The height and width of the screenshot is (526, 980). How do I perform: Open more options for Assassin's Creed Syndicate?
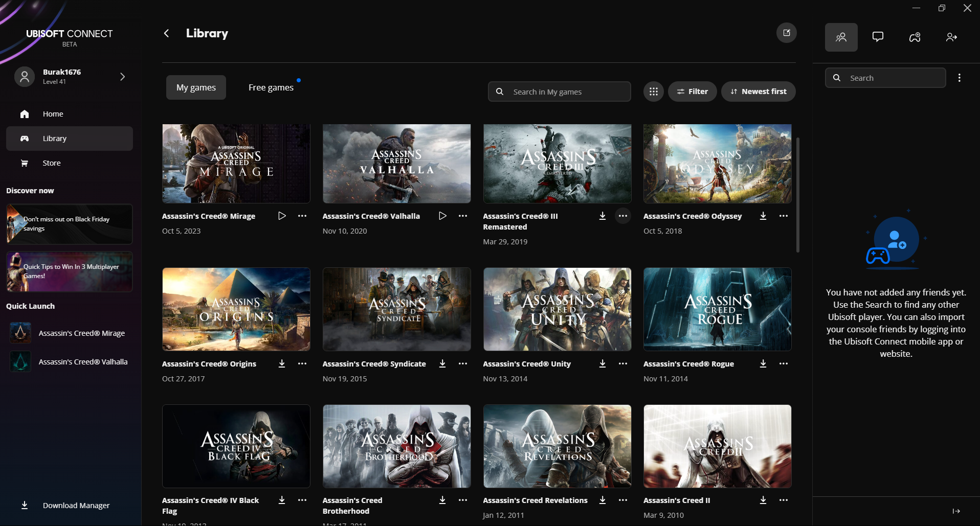[x=463, y=363]
